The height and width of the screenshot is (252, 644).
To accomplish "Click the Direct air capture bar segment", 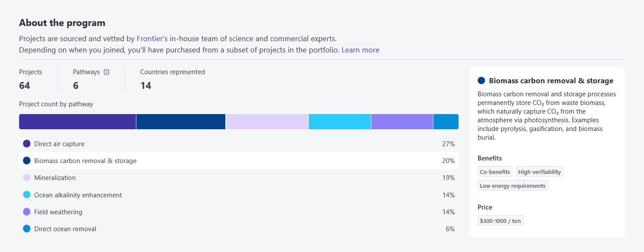I will [77, 122].
